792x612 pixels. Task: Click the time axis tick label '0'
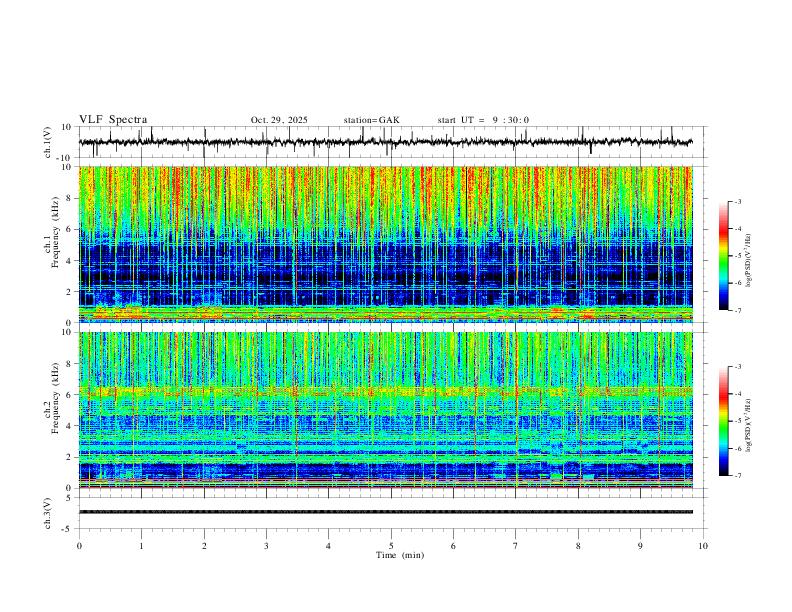[79, 546]
